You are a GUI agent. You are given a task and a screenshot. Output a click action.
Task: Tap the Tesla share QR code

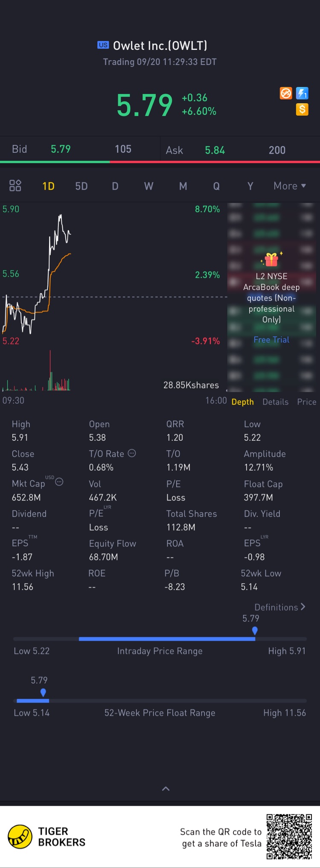pyautogui.click(x=289, y=836)
